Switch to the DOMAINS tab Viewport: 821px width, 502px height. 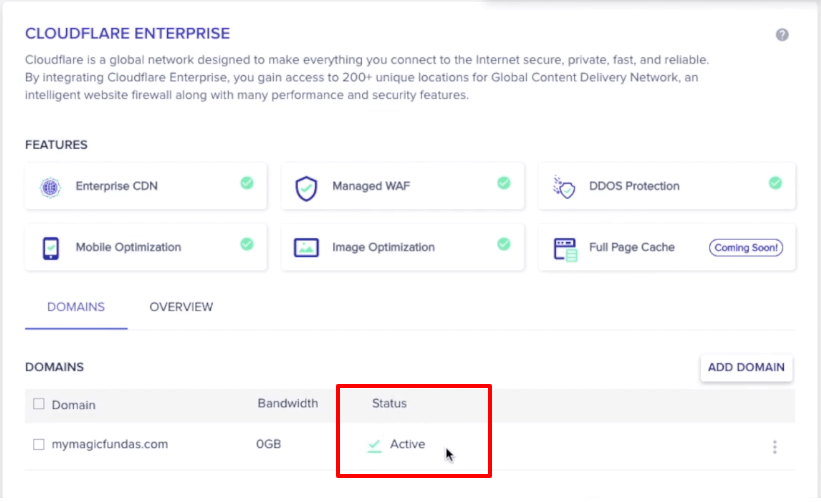tap(76, 307)
